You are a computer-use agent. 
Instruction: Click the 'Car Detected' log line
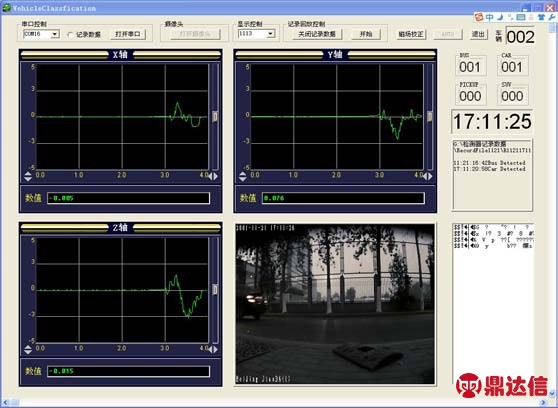tap(489, 169)
